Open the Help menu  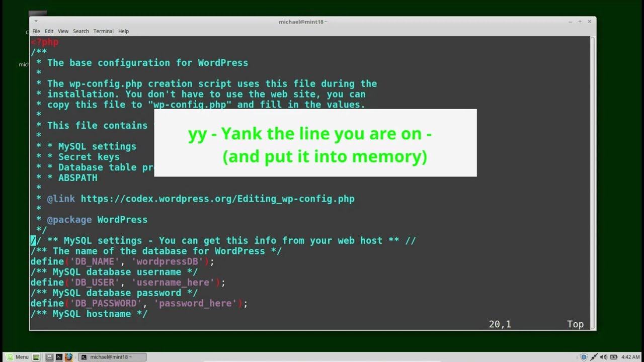pyautogui.click(x=124, y=31)
